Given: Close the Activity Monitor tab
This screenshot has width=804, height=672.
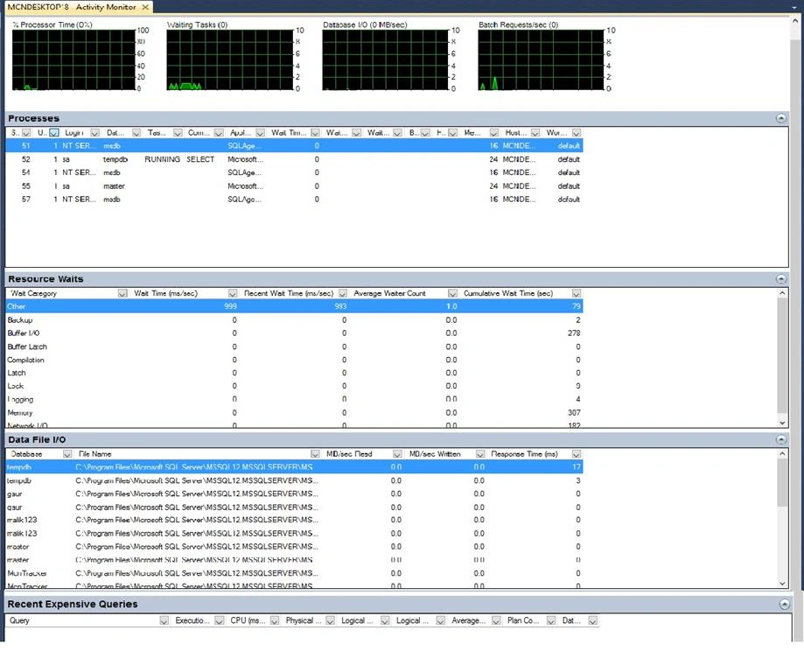Looking at the screenshot, I should point(145,7).
